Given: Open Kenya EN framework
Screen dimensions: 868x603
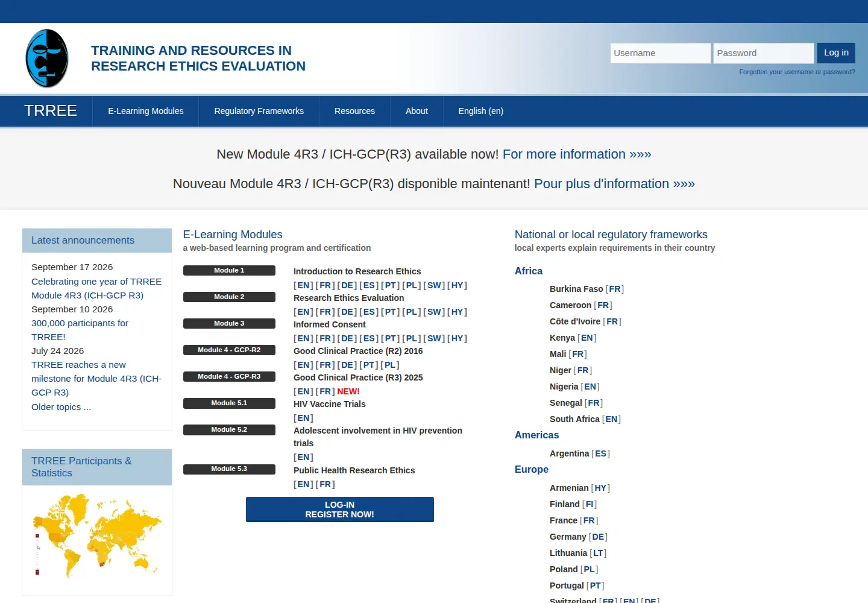Looking at the screenshot, I should click(587, 338).
